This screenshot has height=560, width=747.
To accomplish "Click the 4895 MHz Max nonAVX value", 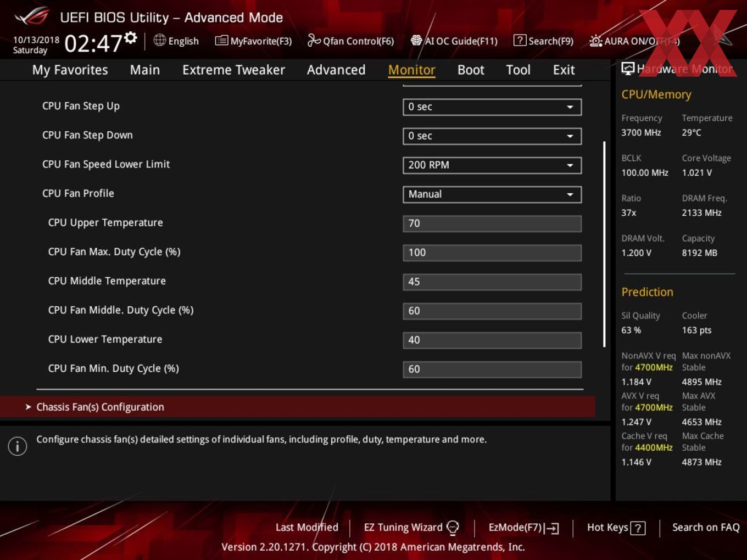I will [701, 382].
